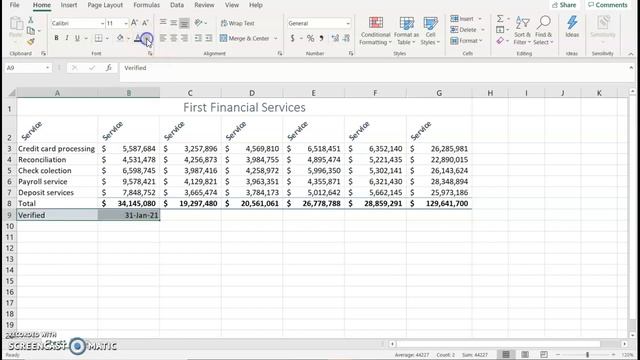Toggle Italic formatting
Viewport: 640px width, 360px height.
[x=67, y=38]
